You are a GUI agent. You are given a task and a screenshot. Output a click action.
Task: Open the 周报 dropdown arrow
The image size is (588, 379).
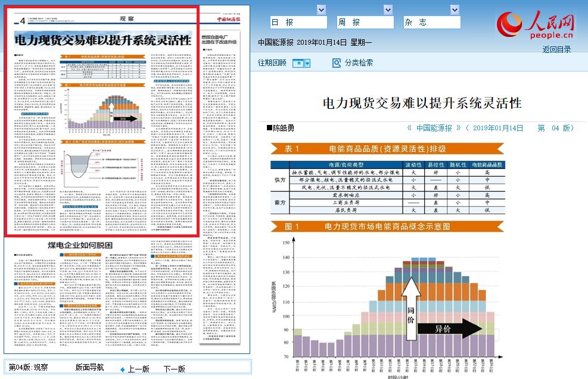(388, 10)
